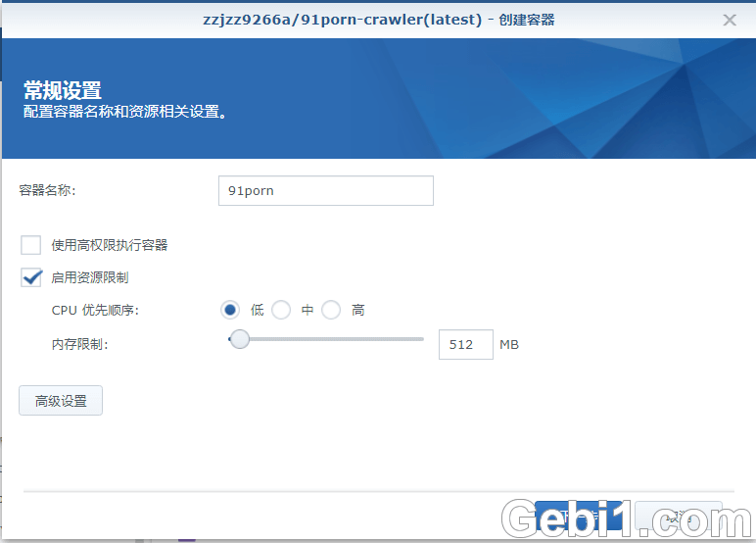
Task: Uncheck the 启用资源限制 checkbox
Action: pyautogui.click(x=31, y=277)
